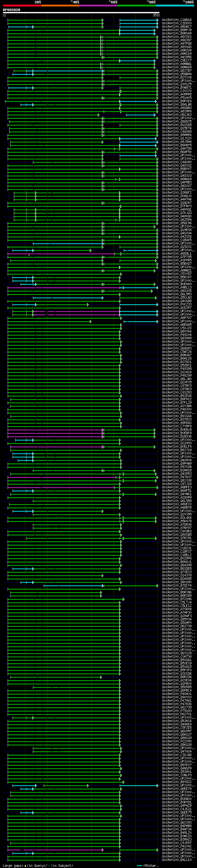Open hit UniRef100_B9RG48
Image resolution: width=197 pixels, height=868 pixels.
[x=177, y=33]
